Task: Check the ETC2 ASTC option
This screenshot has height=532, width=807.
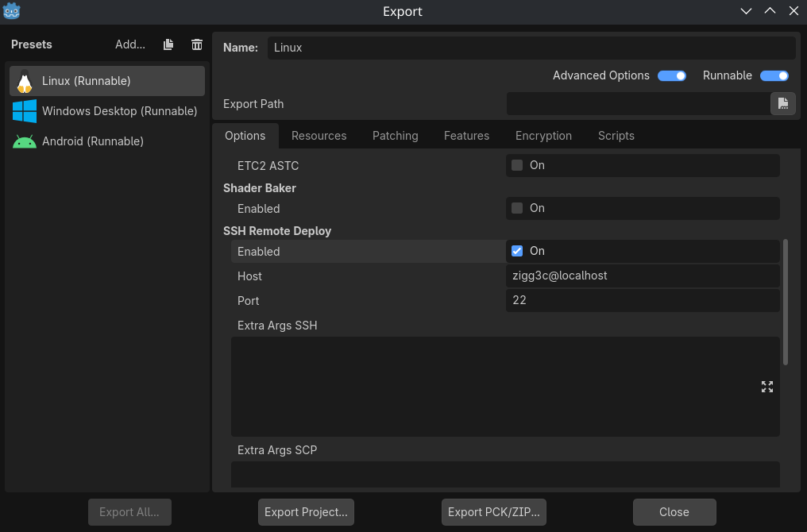Action: 517,165
